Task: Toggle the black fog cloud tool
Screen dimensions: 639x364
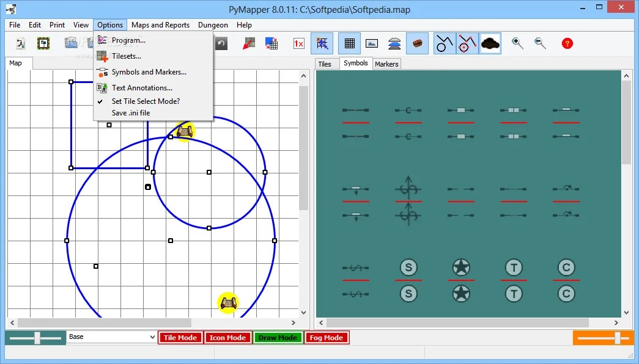Action: pyautogui.click(x=490, y=43)
